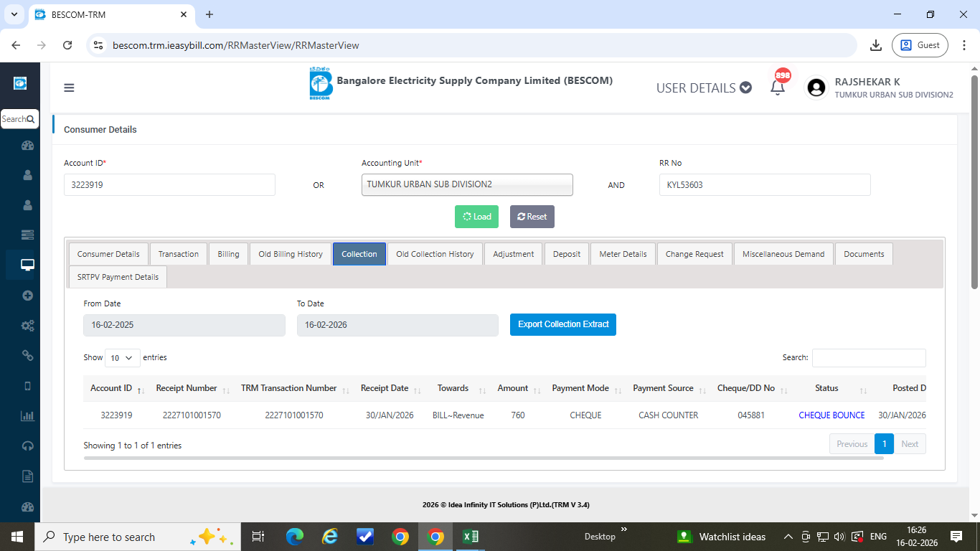Viewport: 980px width, 551px height.
Task: Select the chain link icon in sidebar
Action: coord(28,355)
